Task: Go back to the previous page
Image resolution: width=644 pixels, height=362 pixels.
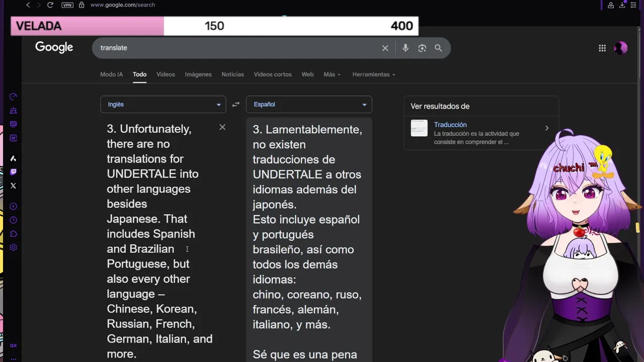Action: pyautogui.click(x=28, y=5)
